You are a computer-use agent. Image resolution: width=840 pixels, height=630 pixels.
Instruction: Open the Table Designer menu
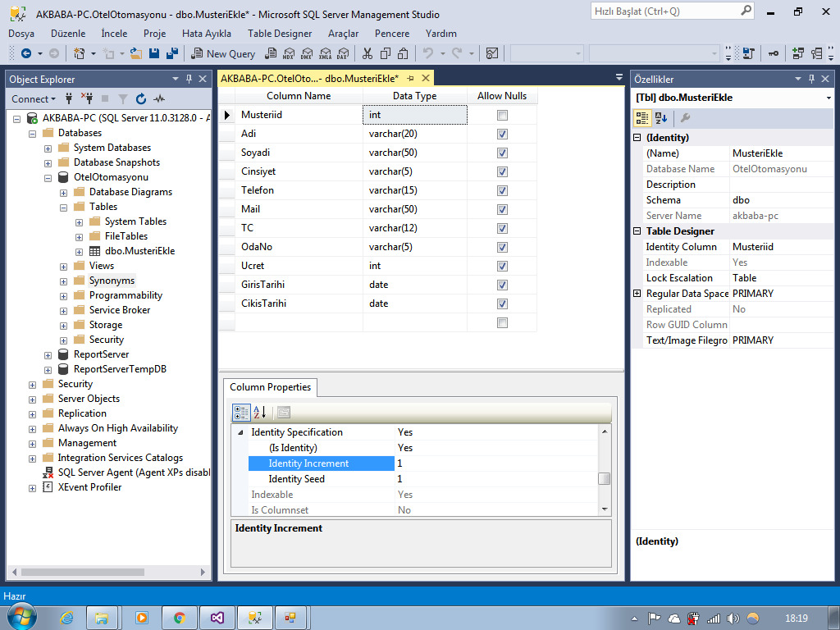coord(280,33)
